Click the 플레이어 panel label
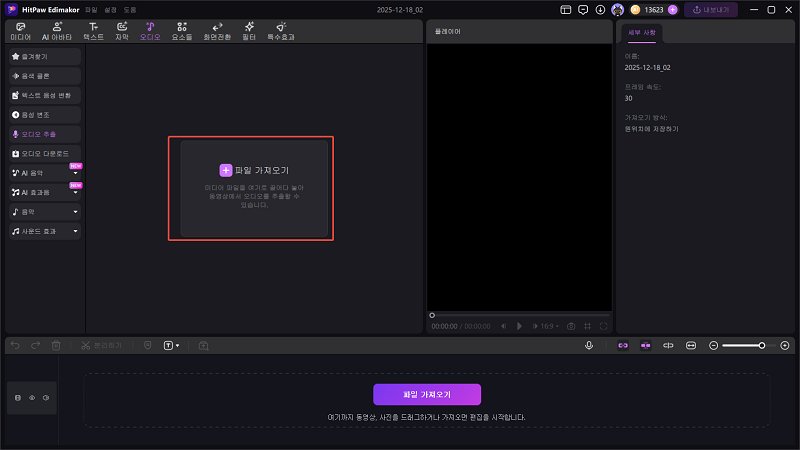The image size is (800, 450). click(x=447, y=32)
